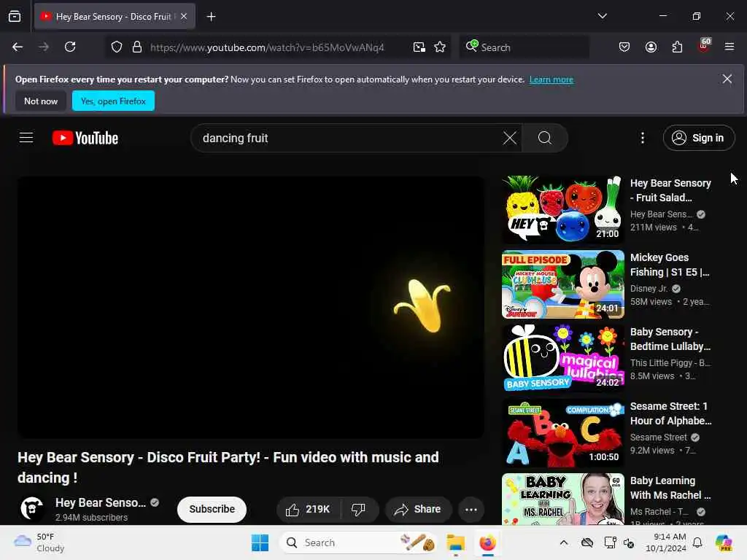
Task: Open the Save to Pocket icon
Action: pyautogui.click(x=624, y=47)
